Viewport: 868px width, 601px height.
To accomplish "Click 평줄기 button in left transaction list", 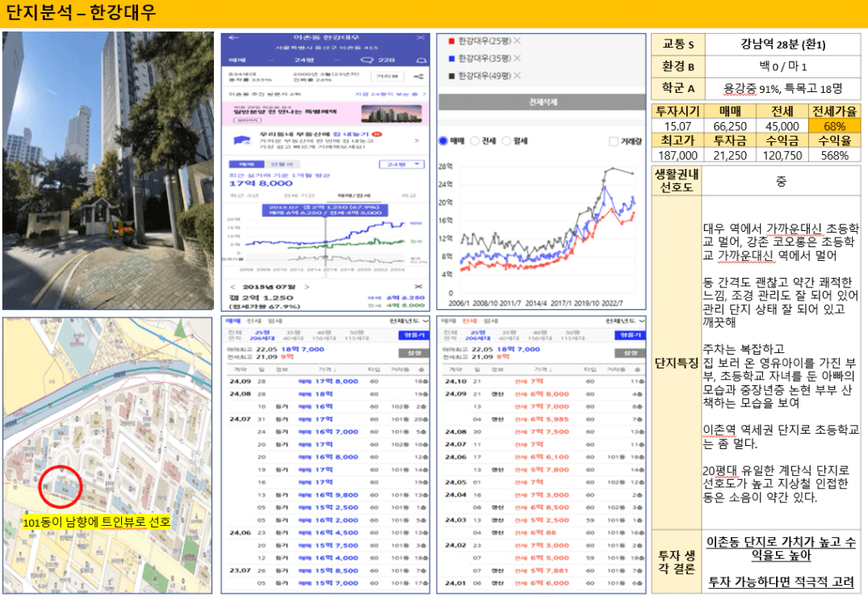I will (414, 335).
